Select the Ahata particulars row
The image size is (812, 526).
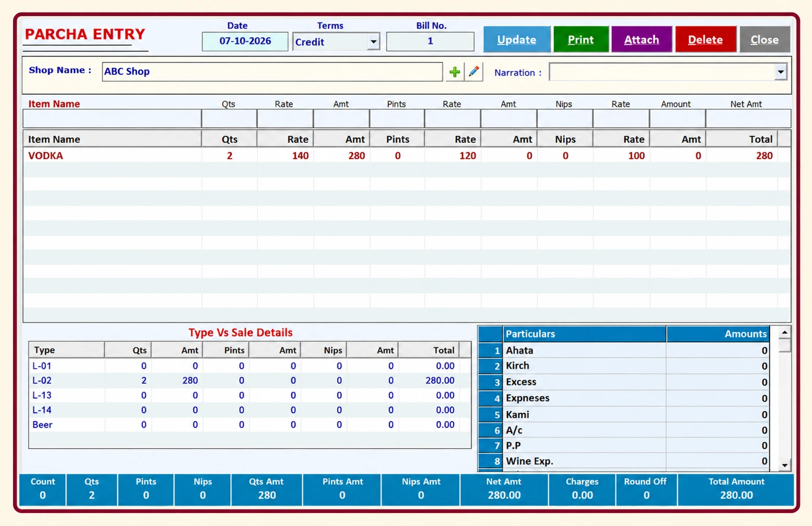[624, 350]
